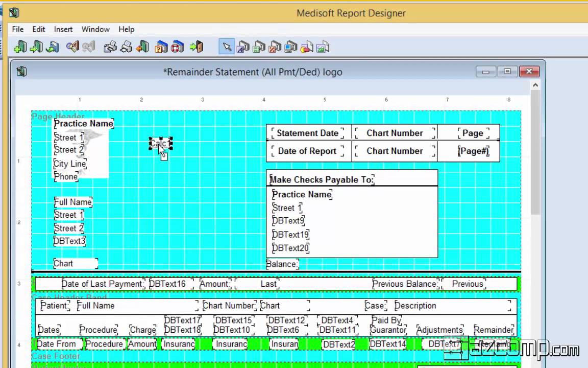The height and width of the screenshot is (368, 588).
Task: Select the DBText17 label
Action: coord(183,320)
